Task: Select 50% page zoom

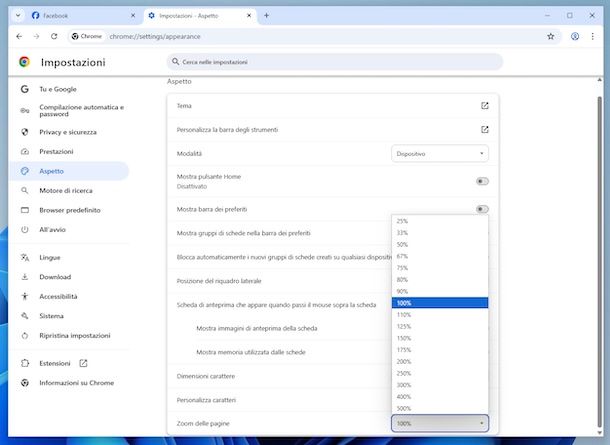Action: click(440, 244)
